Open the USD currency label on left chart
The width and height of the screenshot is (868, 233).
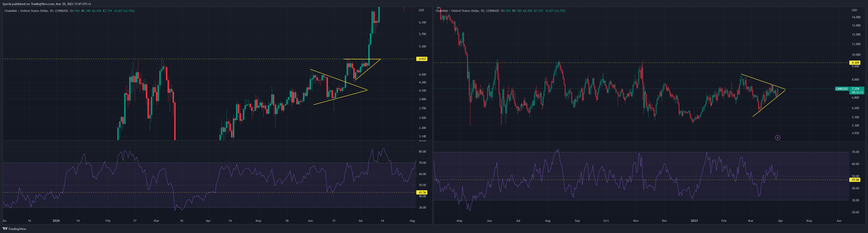pos(421,10)
